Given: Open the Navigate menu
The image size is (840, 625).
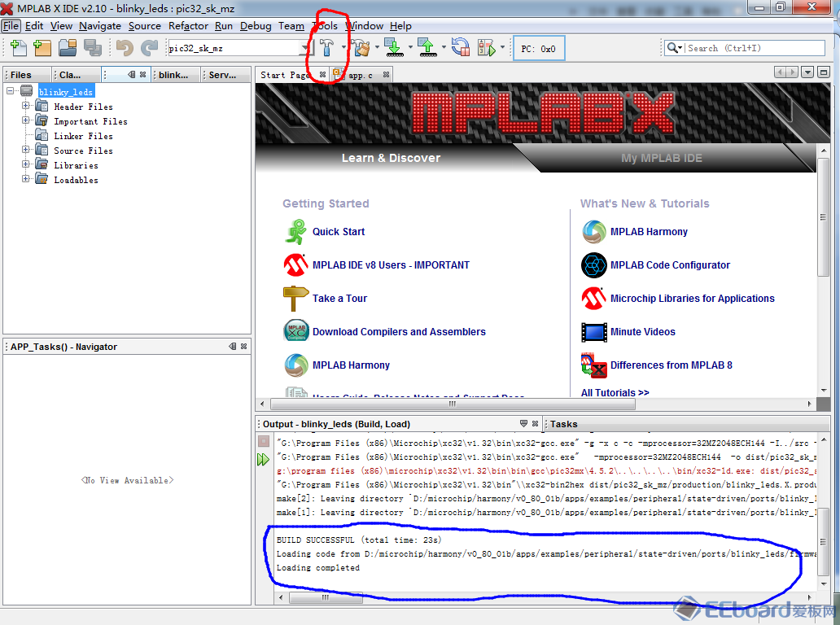Looking at the screenshot, I should 99,26.
